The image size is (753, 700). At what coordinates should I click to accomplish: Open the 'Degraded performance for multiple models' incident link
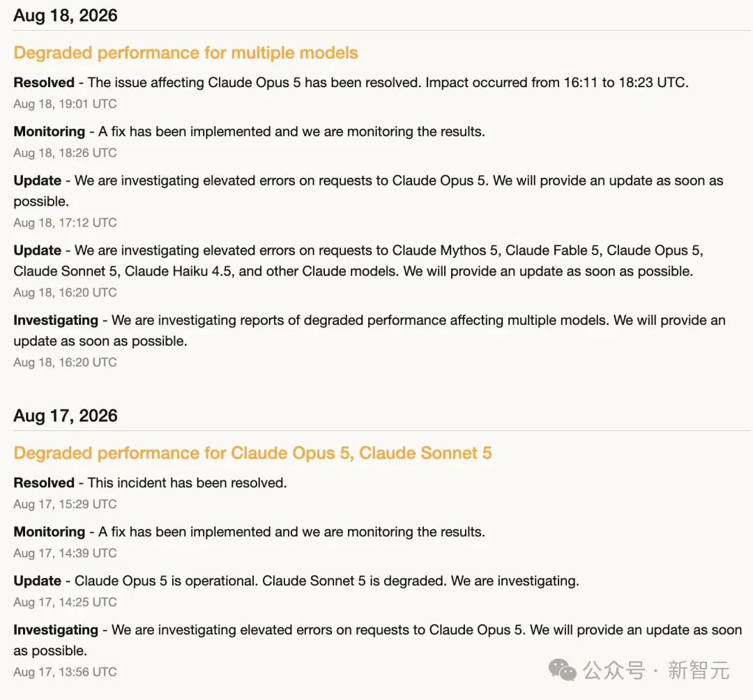point(186,53)
